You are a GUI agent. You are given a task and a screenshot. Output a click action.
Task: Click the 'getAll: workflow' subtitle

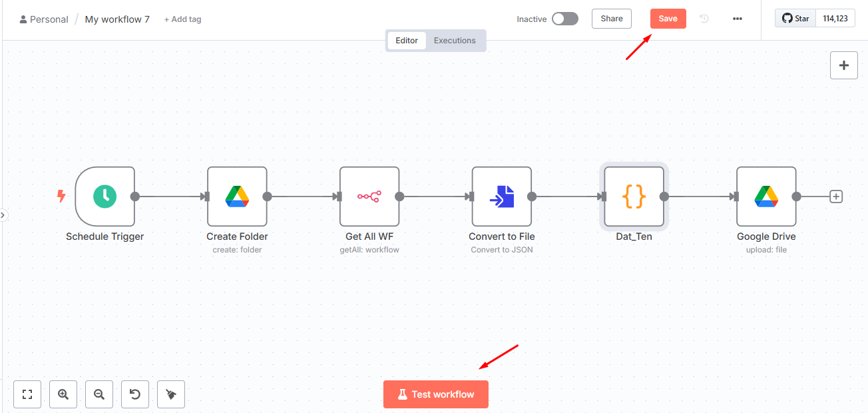coord(369,250)
